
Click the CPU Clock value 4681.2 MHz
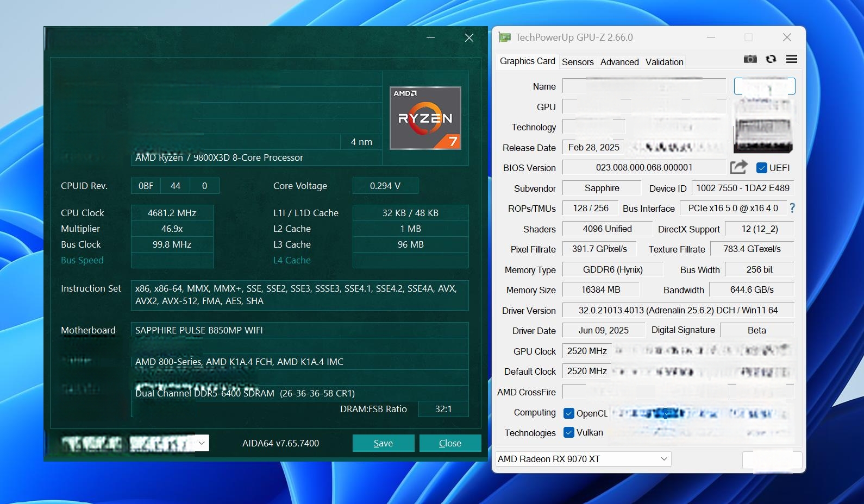172,213
